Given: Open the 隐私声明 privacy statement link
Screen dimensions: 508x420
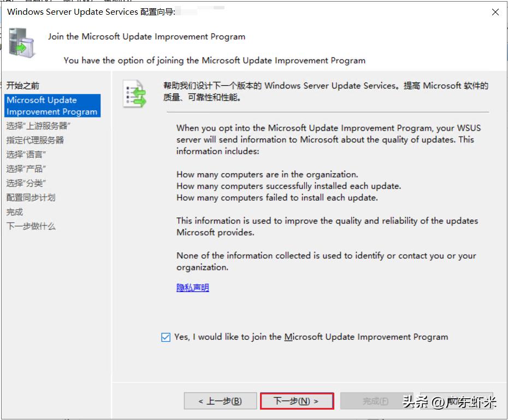Looking at the screenshot, I should [x=192, y=288].
